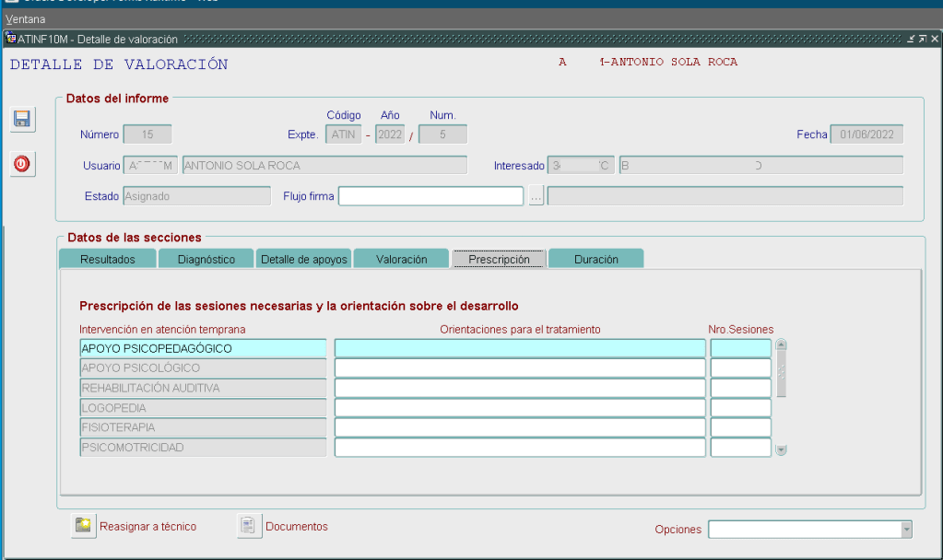Viewport: 943px width, 560px height.
Task: Click Nro.Sesiones field for FISIOTERAPIA
Action: [x=740, y=427]
